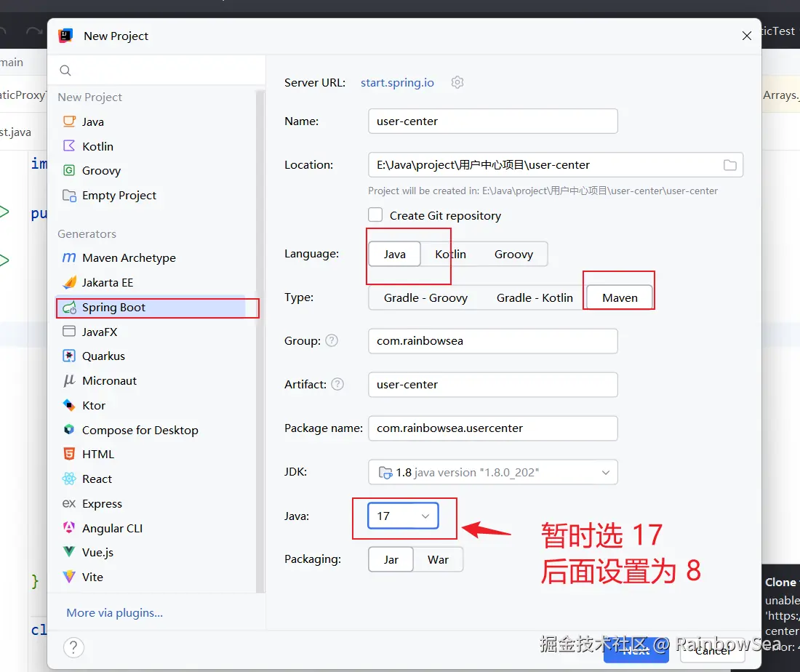Choose the Quarkus generator icon
The height and width of the screenshot is (672, 800).
69,356
